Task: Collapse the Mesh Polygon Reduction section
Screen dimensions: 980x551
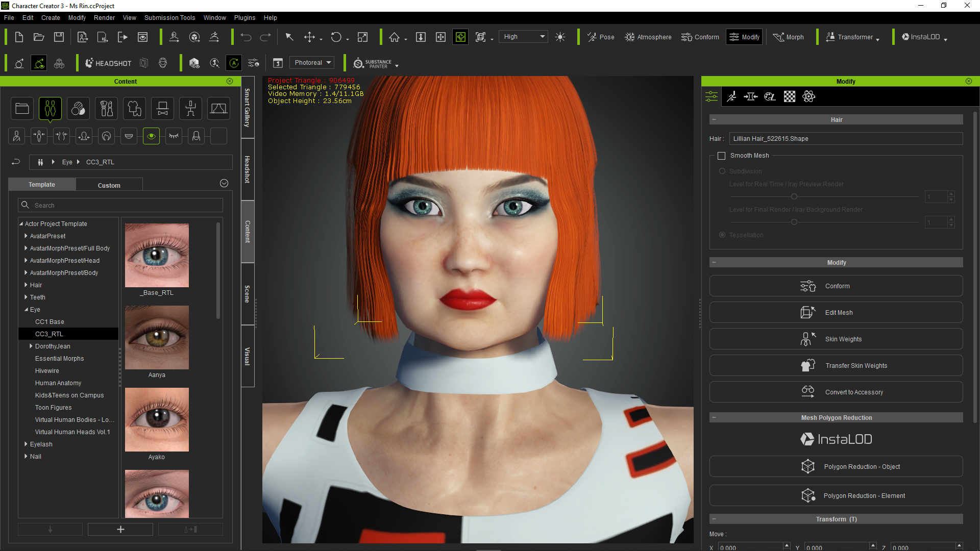Action: click(x=714, y=418)
